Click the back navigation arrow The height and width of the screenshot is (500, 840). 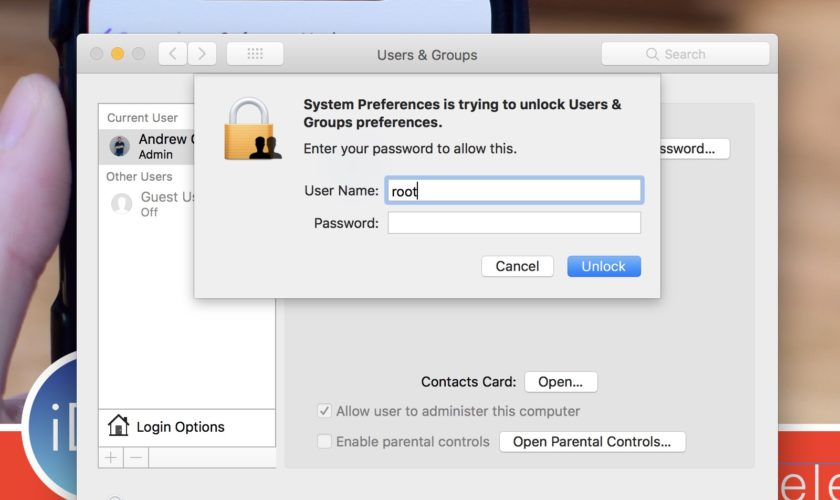(x=173, y=54)
